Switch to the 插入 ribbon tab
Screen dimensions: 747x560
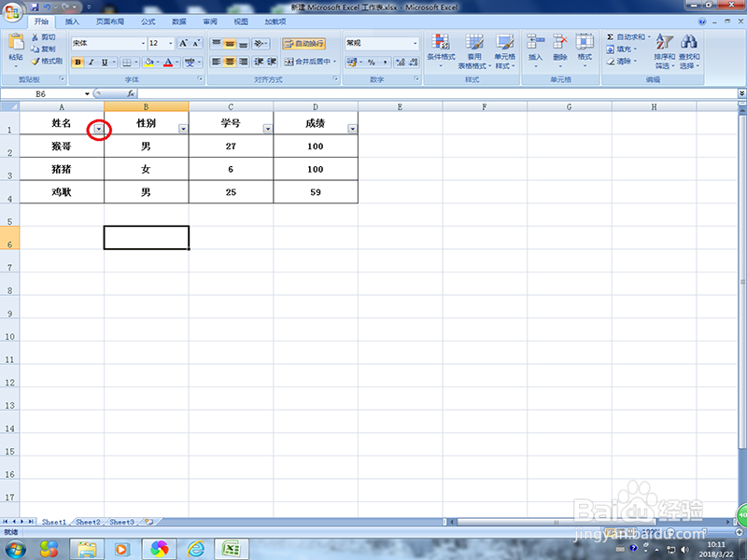tap(72, 21)
